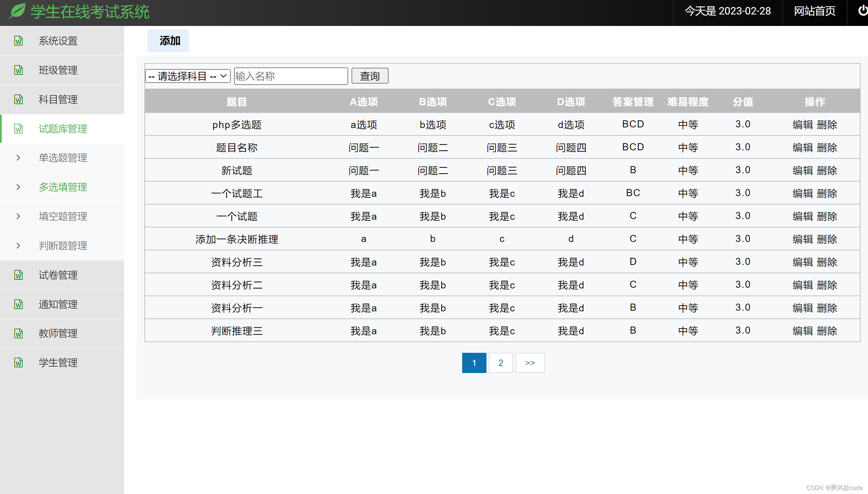The image size is (868, 494).
Task: Open the 请选择科目 dropdown
Action: 188,76
